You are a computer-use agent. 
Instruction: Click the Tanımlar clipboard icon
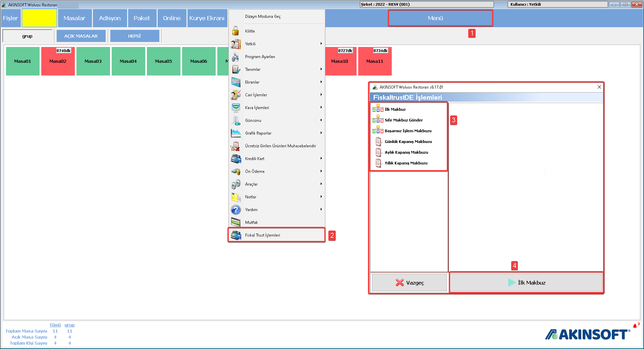coord(236,69)
